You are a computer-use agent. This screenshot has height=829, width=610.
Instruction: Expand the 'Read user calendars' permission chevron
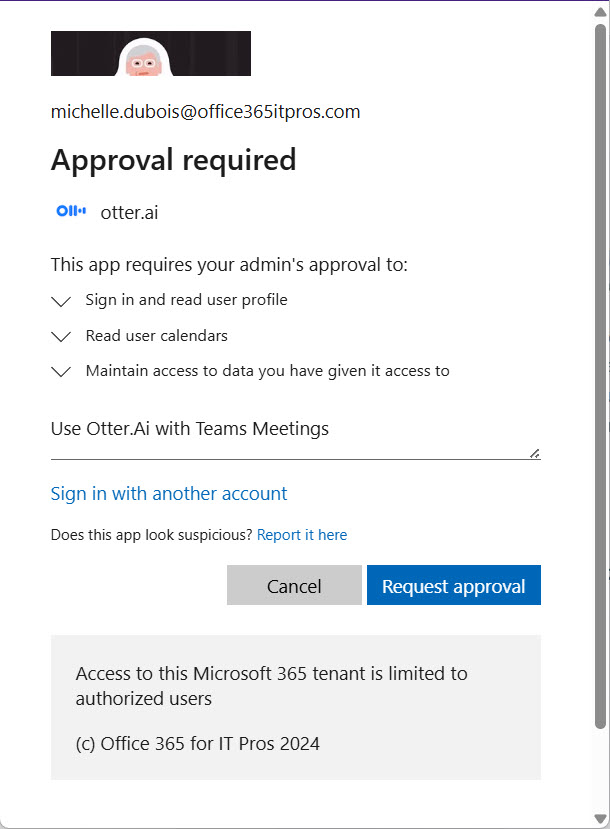(x=61, y=336)
